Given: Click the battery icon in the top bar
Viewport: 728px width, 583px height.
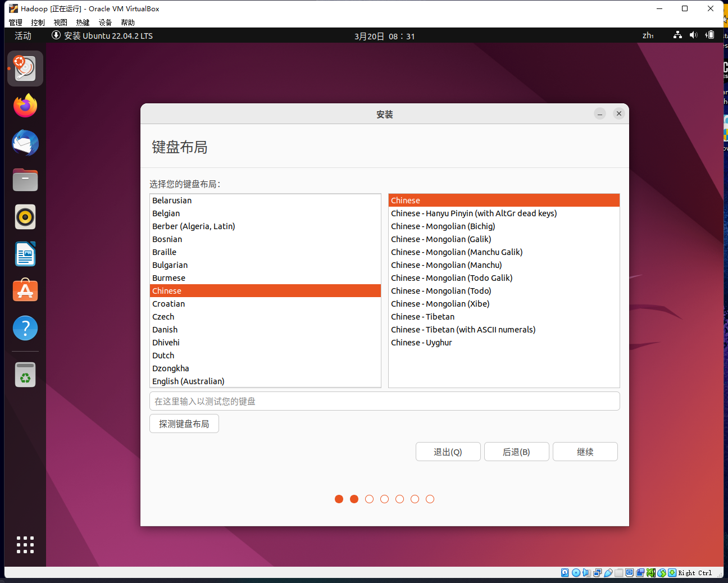Looking at the screenshot, I should (x=710, y=35).
